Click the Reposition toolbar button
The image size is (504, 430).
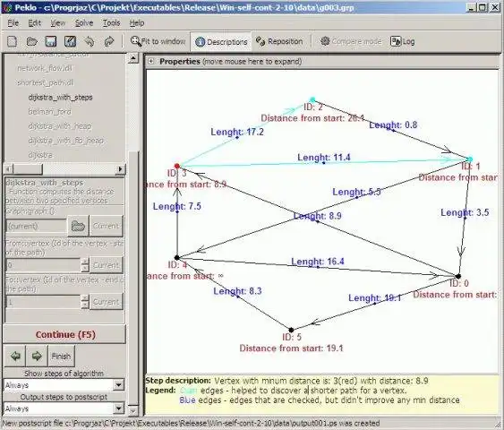point(279,41)
